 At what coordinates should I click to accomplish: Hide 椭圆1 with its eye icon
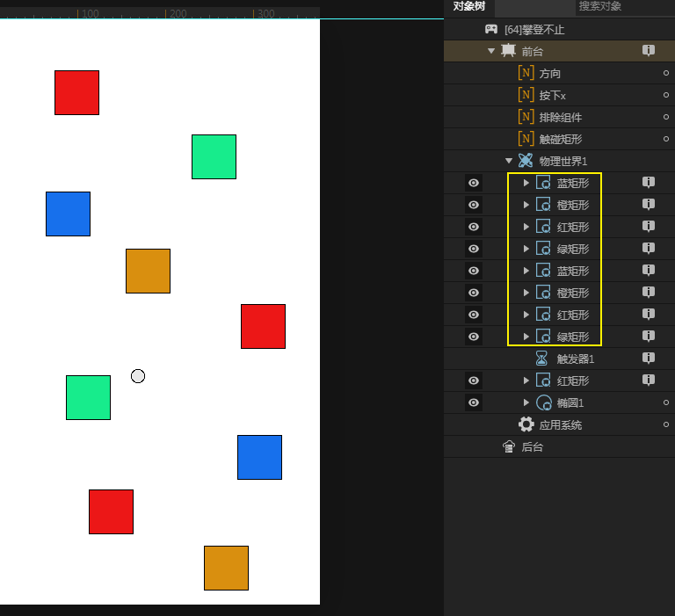[474, 402]
